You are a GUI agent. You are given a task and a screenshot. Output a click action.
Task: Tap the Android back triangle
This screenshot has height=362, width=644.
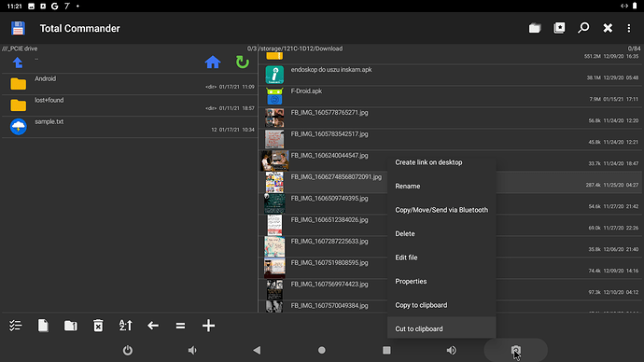click(257, 351)
